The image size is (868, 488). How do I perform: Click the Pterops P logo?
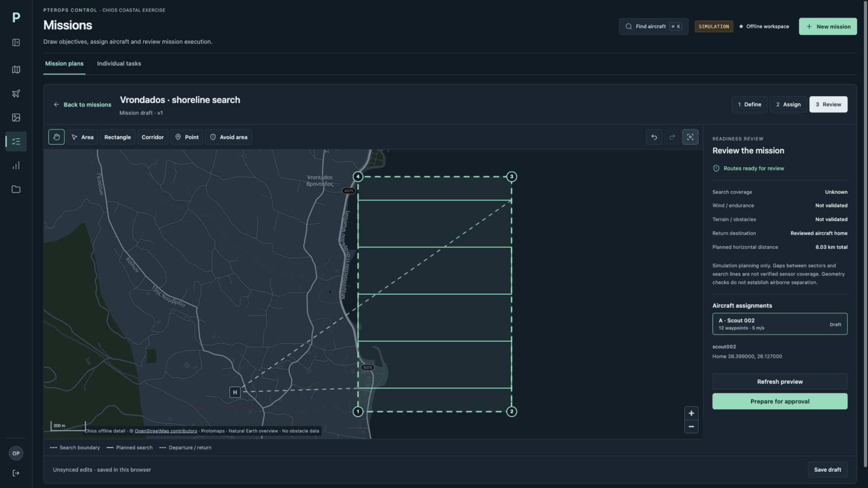(x=16, y=18)
